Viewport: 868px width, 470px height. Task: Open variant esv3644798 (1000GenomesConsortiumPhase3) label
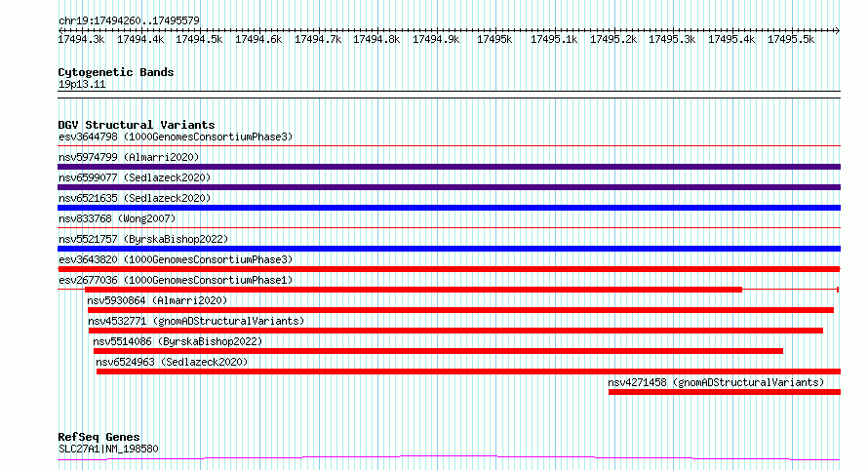(x=176, y=137)
